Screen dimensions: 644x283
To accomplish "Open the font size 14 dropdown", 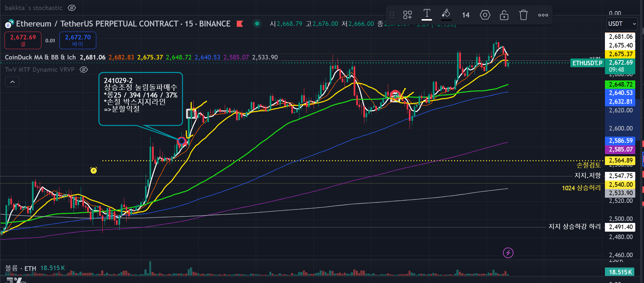I will (x=466, y=15).
